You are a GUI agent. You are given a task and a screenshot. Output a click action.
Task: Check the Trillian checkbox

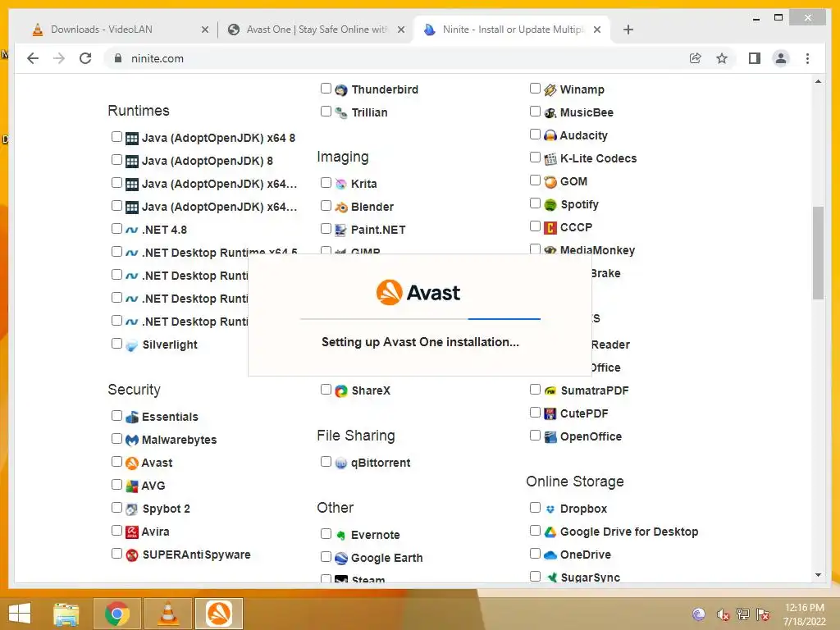click(x=326, y=112)
